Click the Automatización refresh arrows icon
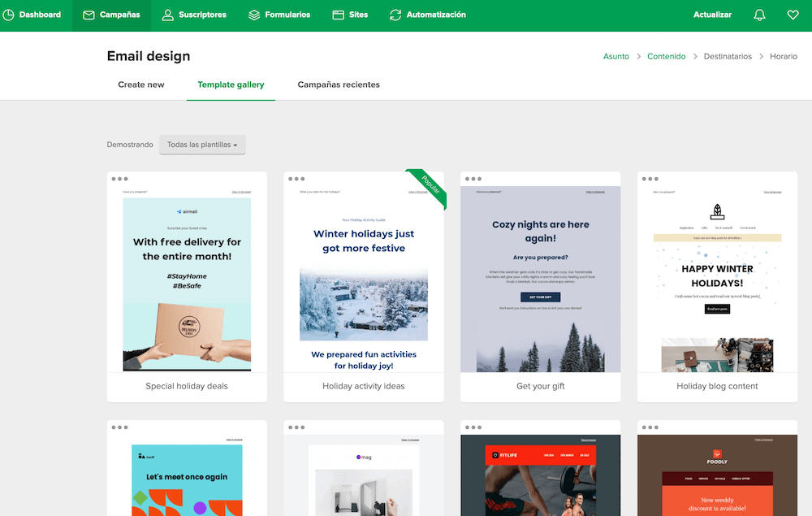Screen dimensions: 812x516 coord(395,15)
